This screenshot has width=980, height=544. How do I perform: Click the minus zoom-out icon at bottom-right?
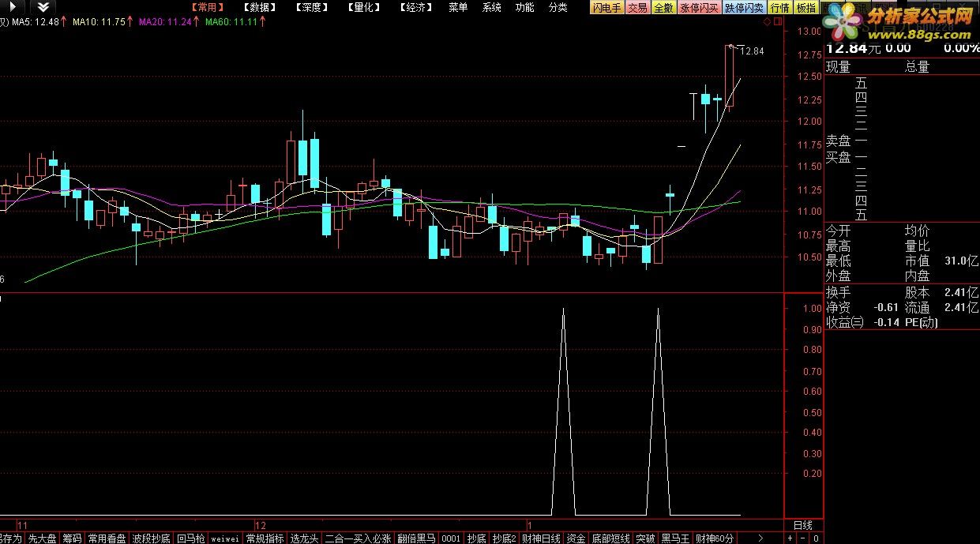pyautogui.click(x=802, y=538)
